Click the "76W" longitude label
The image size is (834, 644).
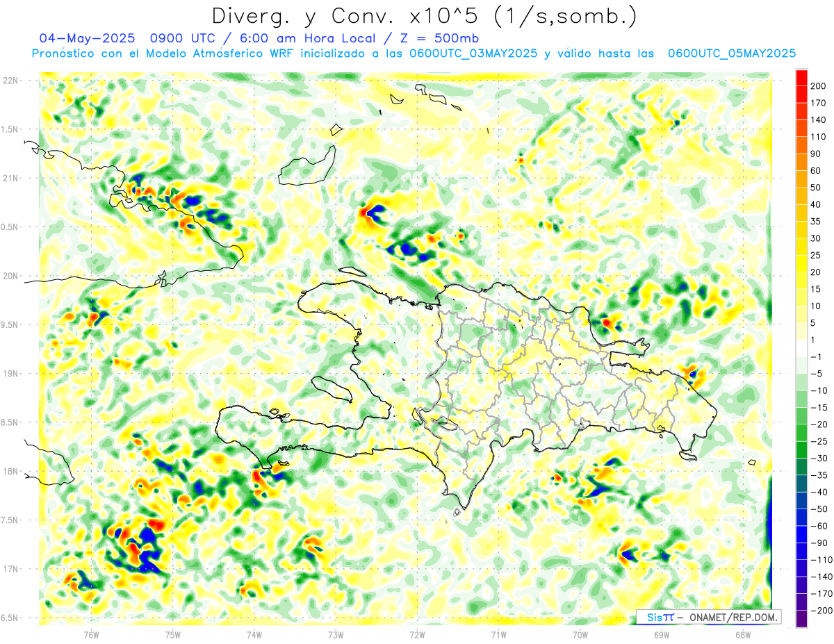pyautogui.click(x=91, y=634)
